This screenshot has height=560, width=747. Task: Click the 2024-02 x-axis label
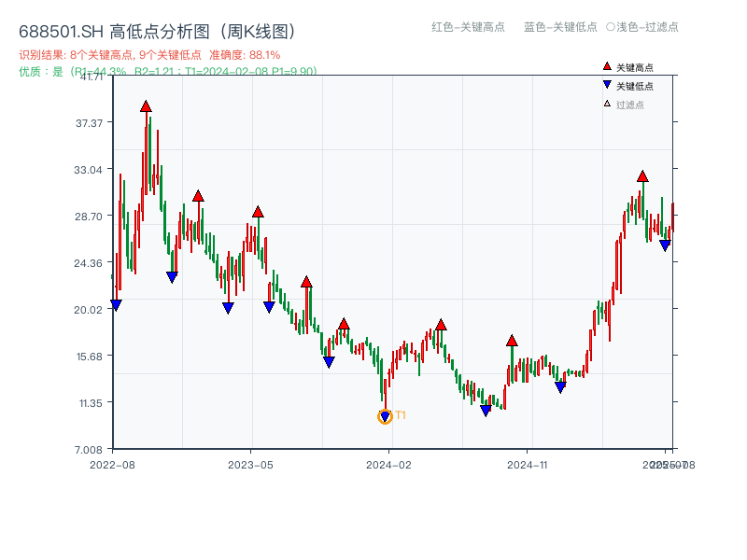point(387,463)
